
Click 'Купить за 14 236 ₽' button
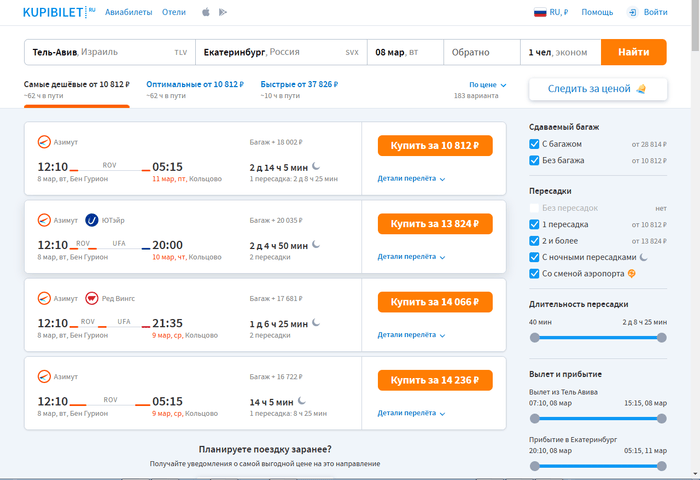pos(435,380)
